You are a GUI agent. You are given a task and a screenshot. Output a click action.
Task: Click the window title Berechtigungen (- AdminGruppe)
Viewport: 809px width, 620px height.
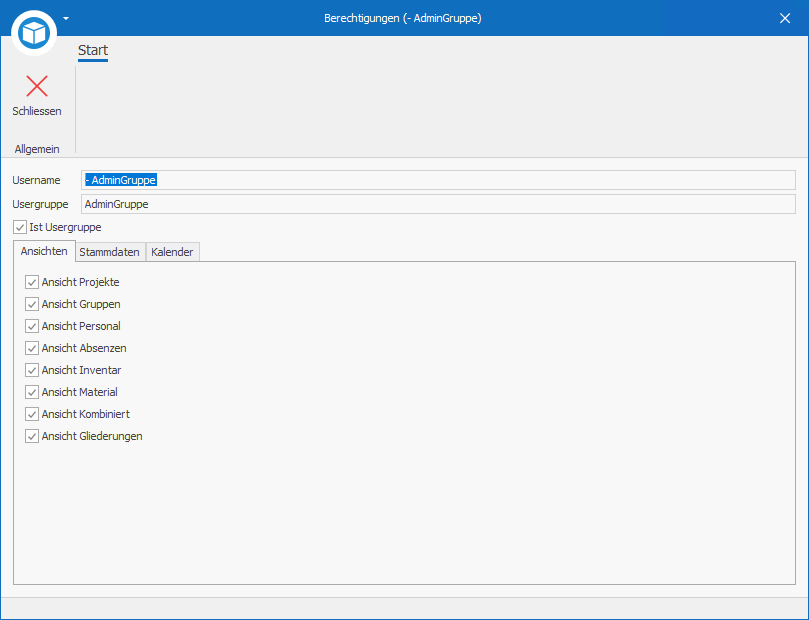tap(402, 19)
